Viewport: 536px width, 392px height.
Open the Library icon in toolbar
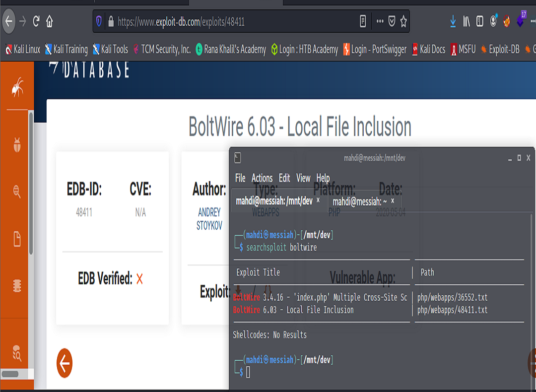(466, 21)
